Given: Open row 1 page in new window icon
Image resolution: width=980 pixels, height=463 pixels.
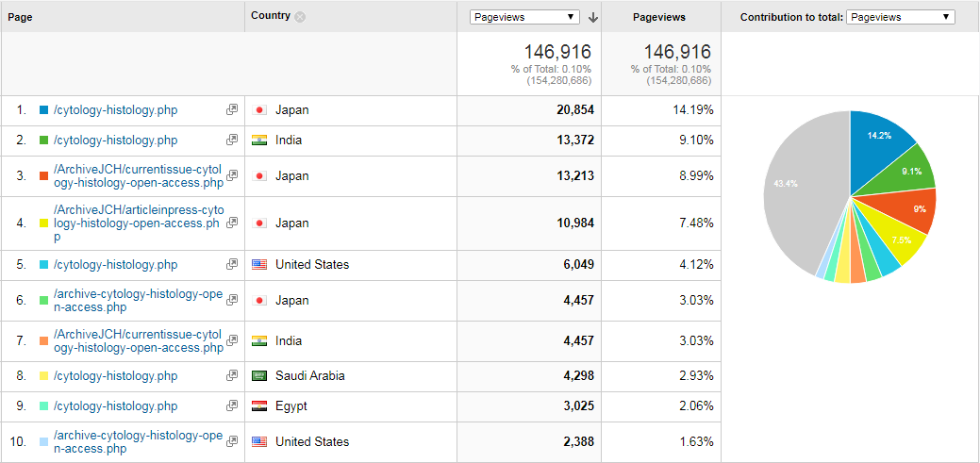Looking at the screenshot, I should (x=232, y=110).
